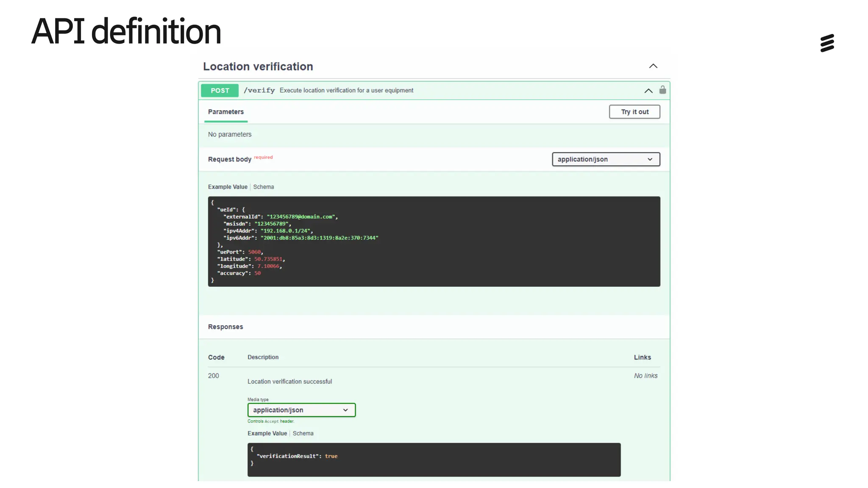This screenshot has width=868, height=488.
Task: Click the verificationResult response example block
Action: [x=434, y=460]
